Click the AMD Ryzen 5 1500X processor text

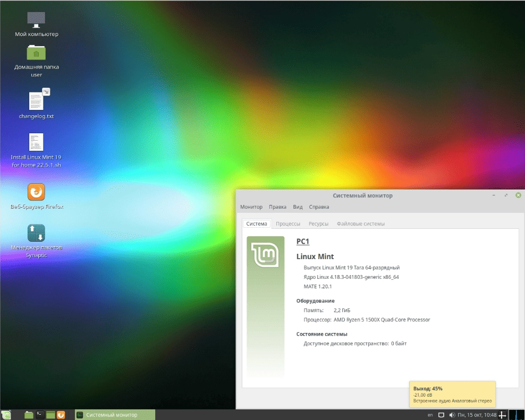[x=382, y=320]
